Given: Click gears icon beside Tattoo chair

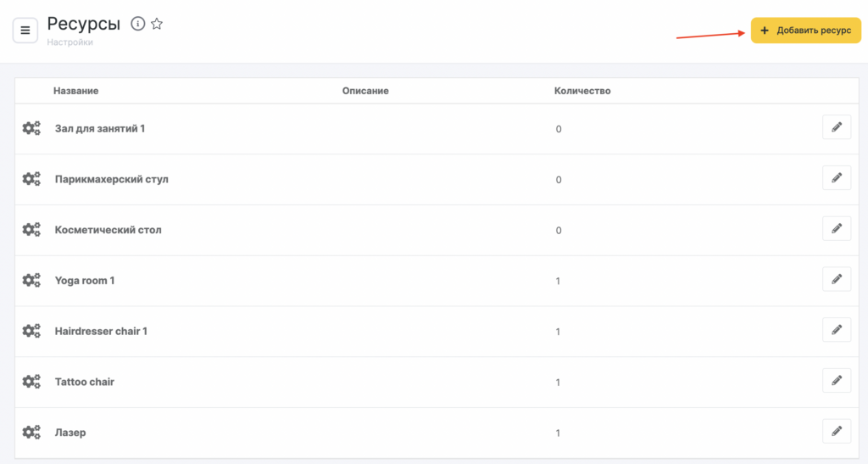Looking at the screenshot, I should [x=31, y=382].
